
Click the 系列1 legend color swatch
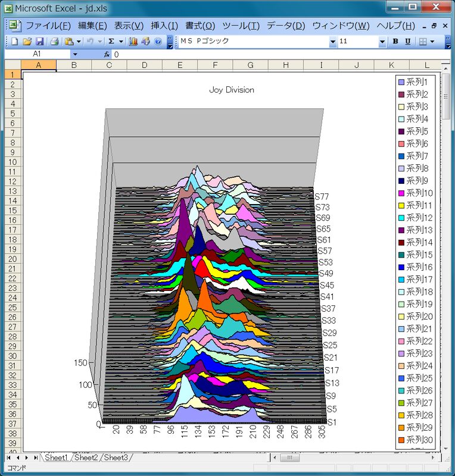(401, 82)
